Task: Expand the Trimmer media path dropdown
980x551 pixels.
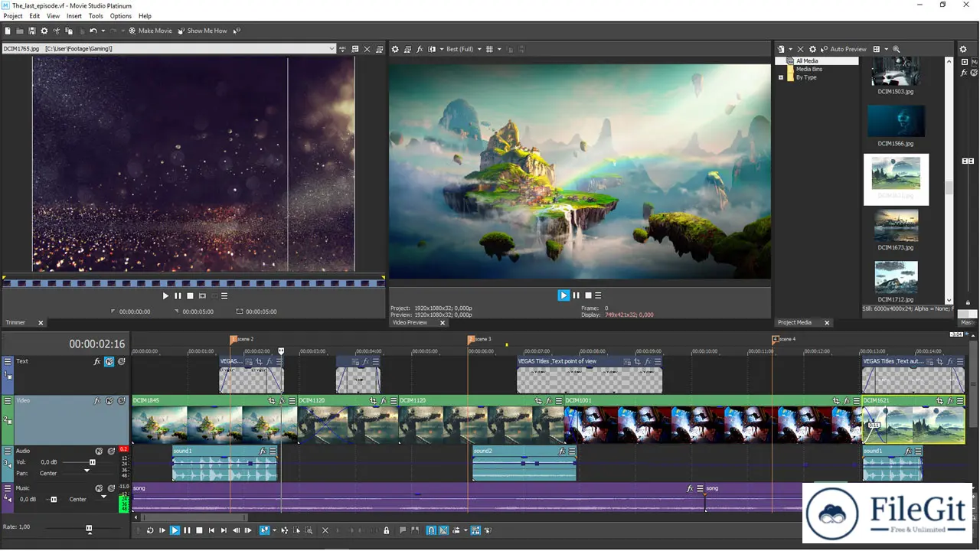Action: point(332,49)
